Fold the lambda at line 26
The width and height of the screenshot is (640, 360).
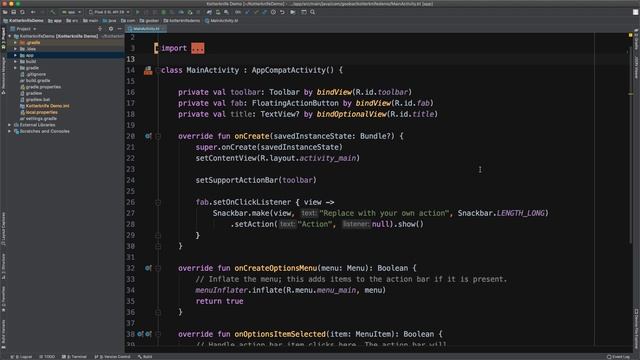tap(158, 202)
